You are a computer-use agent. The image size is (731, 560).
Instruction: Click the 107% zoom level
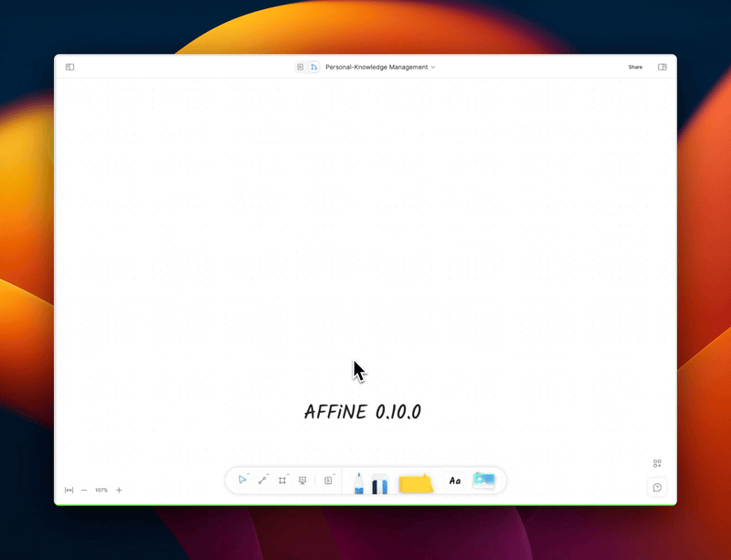coord(101,490)
